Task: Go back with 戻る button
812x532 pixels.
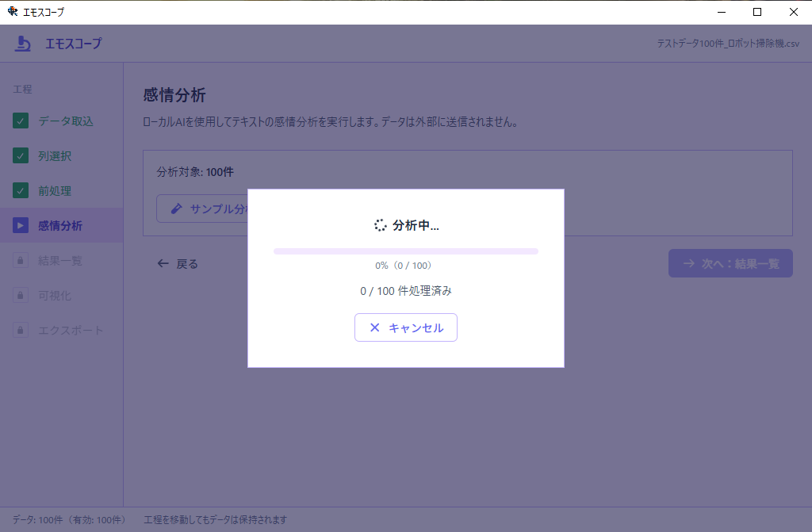Action: coord(178,264)
